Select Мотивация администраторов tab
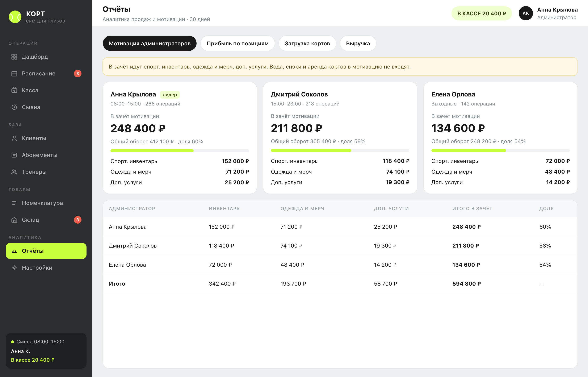The image size is (588, 377). point(150,43)
